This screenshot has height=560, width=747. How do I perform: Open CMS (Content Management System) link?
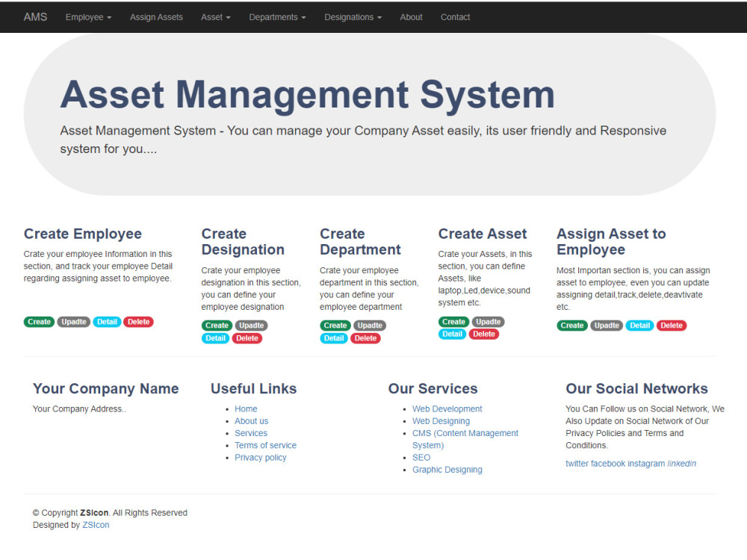point(465,440)
